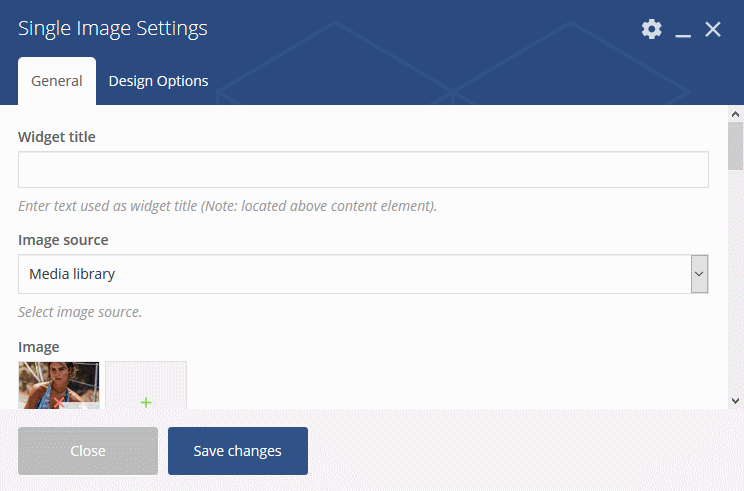
Task: Click the gray Close button
Action: pyautogui.click(x=88, y=451)
